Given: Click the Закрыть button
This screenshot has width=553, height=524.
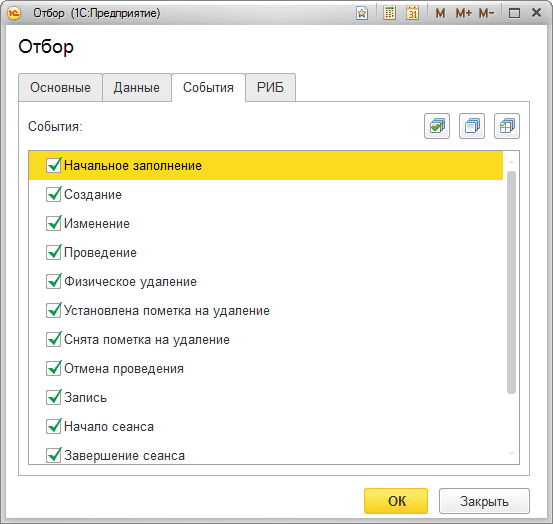Looking at the screenshot, I should click(484, 501).
